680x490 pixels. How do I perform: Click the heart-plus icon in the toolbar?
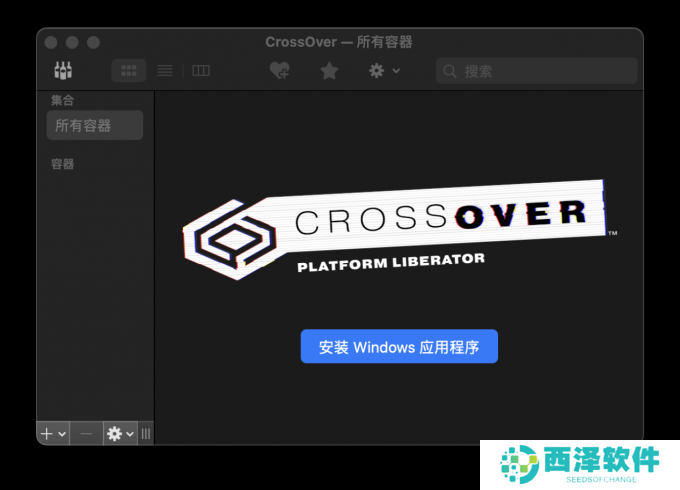(280, 71)
